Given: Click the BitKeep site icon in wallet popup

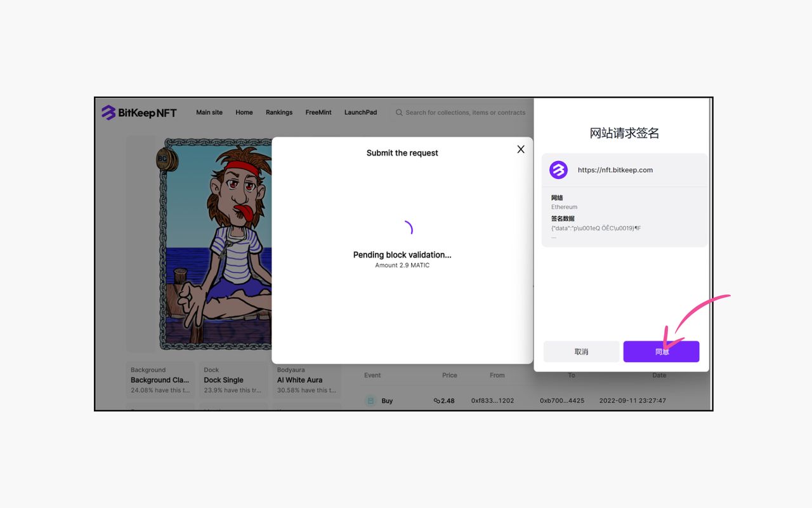Looking at the screenshot, I should [558, 170].
